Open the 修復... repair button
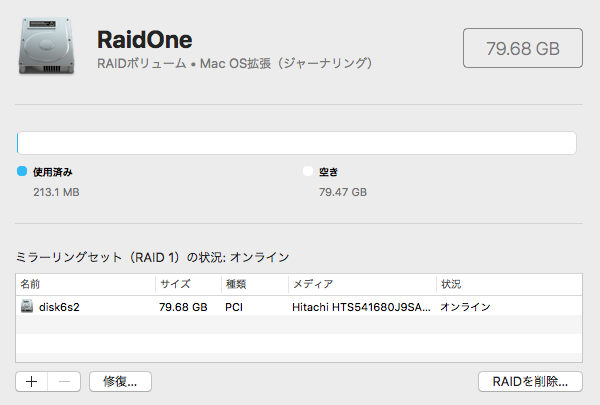 120,382
